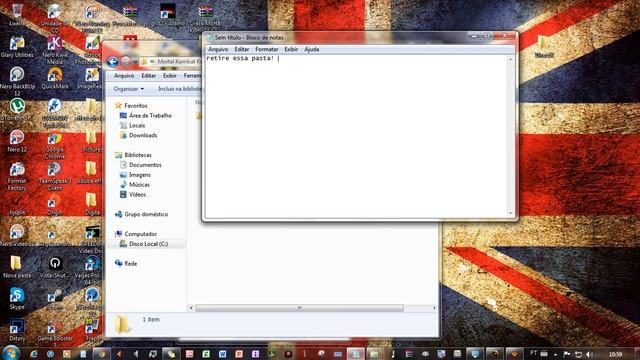Click the Incluir na biblioteca button
Viewport: 640px width, 360px height.
(x=179, y=89)
